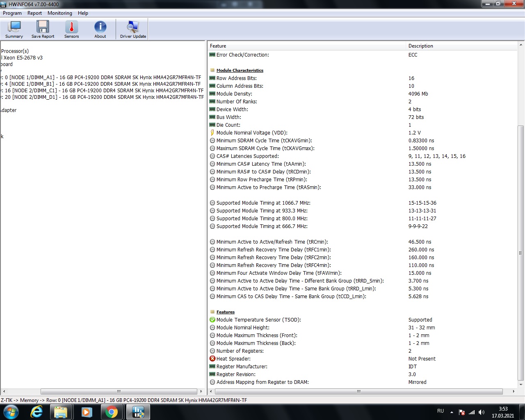Open the Report menu
Screen dimensions: 525x420
(35, 13)
